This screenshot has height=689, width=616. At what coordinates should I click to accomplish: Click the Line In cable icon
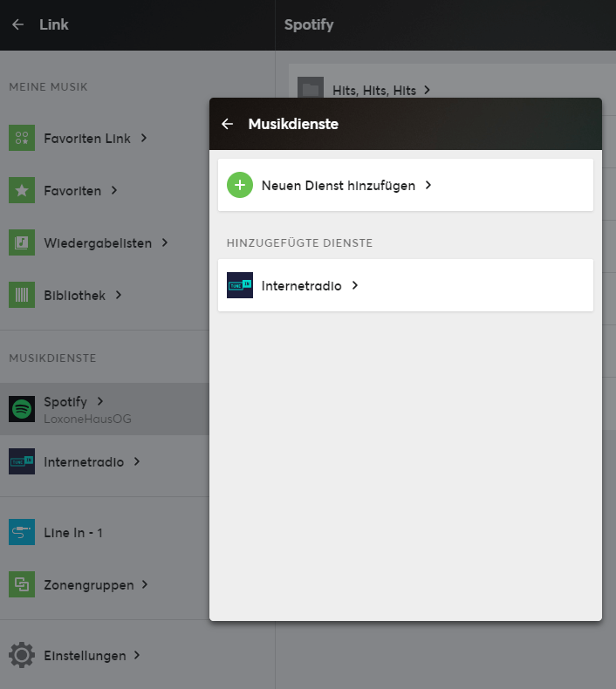22,532
